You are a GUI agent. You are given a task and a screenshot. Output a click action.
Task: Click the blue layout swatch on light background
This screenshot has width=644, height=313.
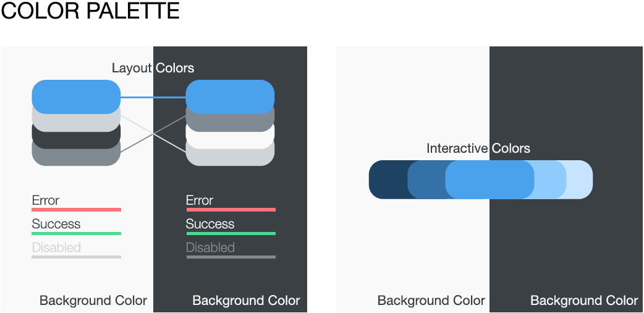76,96
